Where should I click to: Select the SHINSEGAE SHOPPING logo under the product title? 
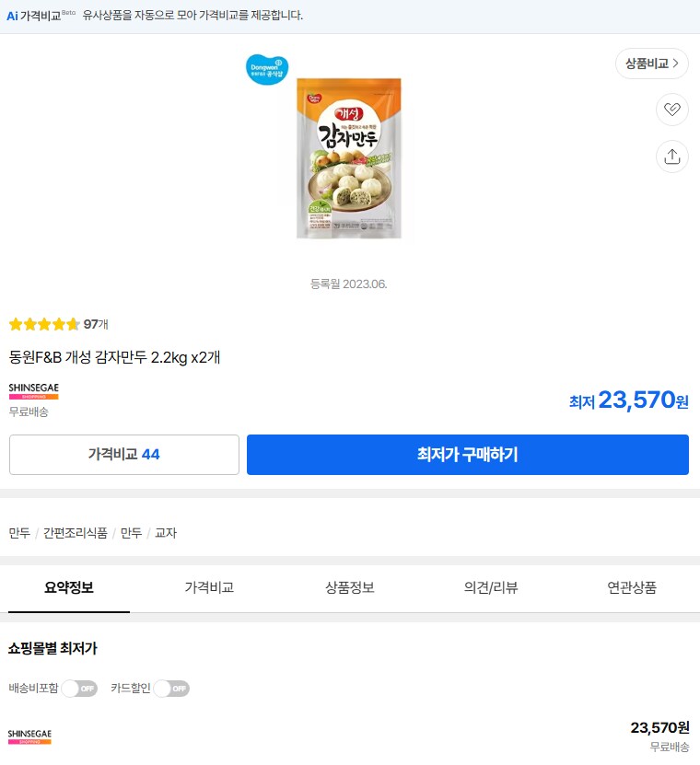33,392
